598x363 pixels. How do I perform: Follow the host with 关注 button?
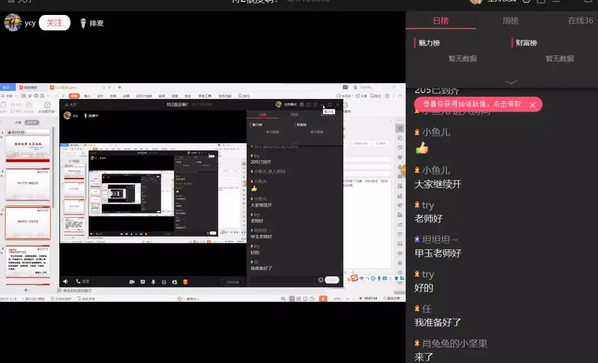(55, 23)
